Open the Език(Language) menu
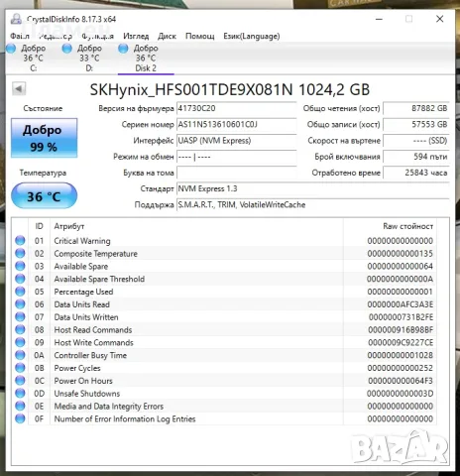This screenshot has width=460, height=476. [252, 36]
